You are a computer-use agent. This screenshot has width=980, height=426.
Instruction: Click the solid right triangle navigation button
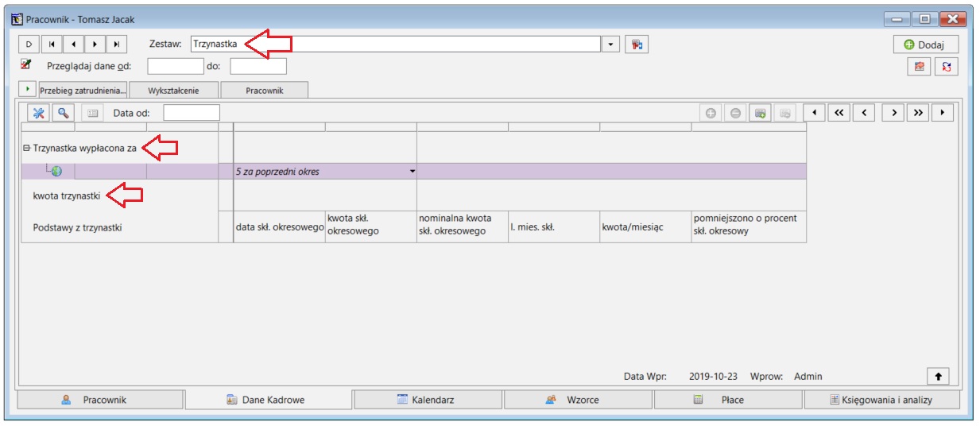943,113
